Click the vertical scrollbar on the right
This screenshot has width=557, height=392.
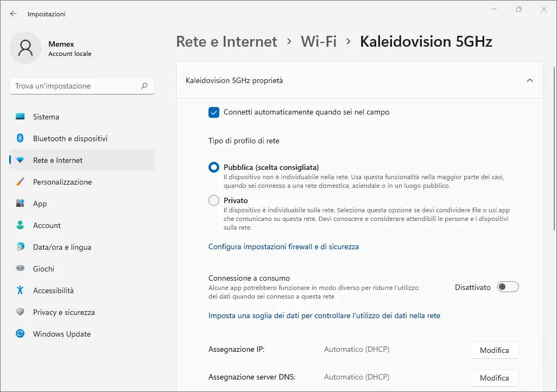(x=554, y=149)
